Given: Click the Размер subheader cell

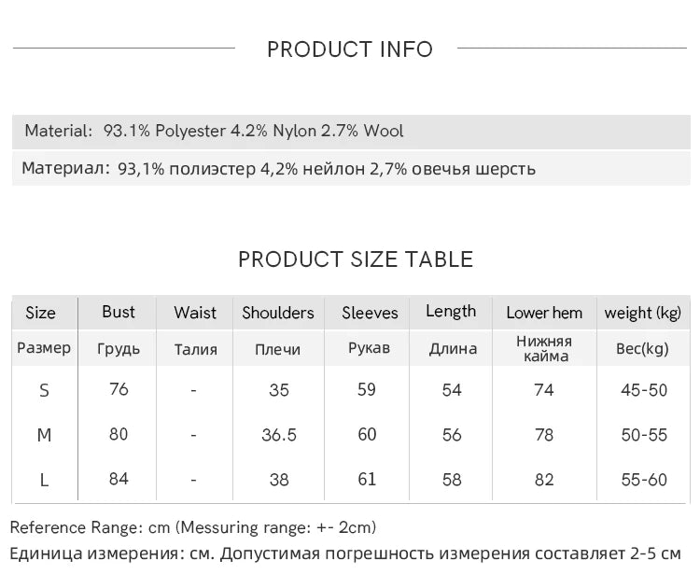Looking at the screenshot, I should [x=44, y=348].
